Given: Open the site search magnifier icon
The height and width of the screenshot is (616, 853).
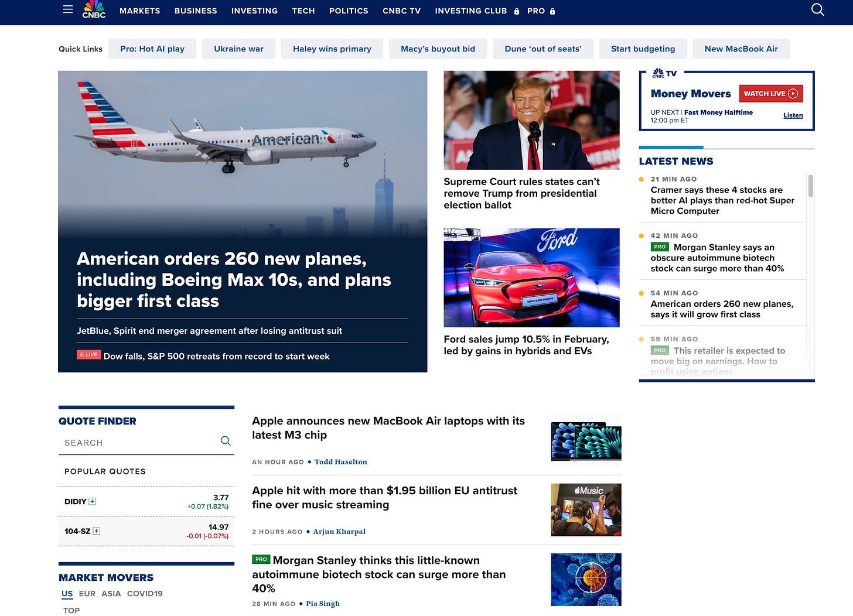Looking at the screenshot, I should point(817,10).
